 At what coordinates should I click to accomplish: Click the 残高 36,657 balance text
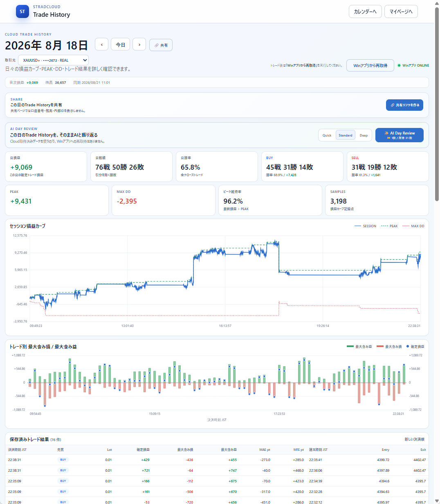click(56, 83)
